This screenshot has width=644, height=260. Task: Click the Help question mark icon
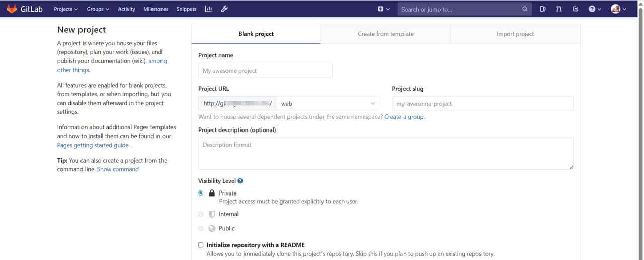[592, 9]
